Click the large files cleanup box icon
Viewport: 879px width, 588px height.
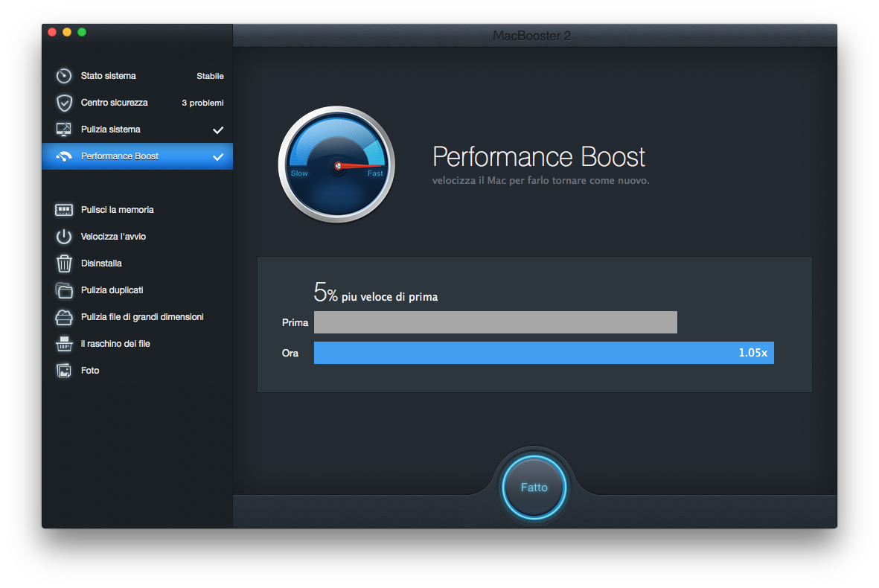point(64,317)
